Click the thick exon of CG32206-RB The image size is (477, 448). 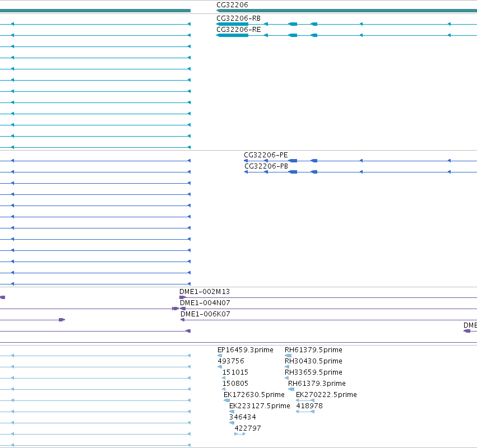point(233,24)
